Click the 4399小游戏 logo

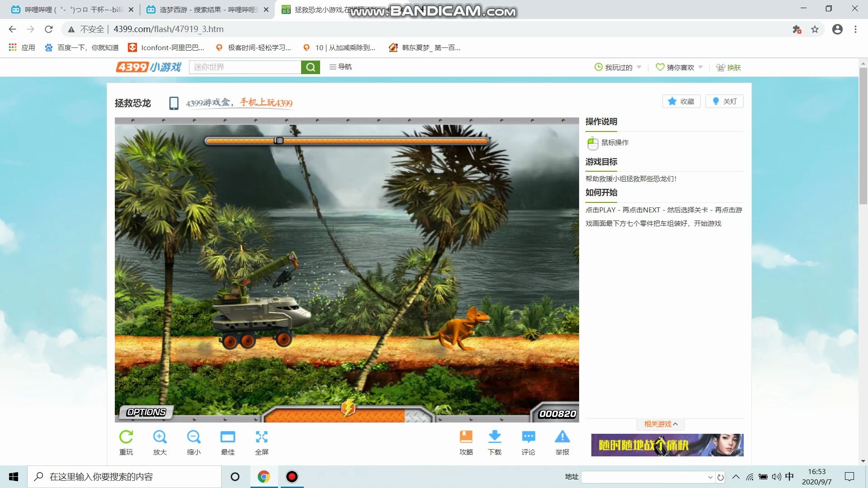[x=148, y=67]
